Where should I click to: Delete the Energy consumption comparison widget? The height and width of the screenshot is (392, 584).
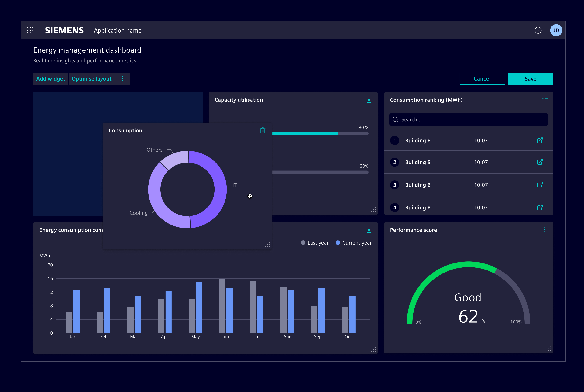(369, 230)
